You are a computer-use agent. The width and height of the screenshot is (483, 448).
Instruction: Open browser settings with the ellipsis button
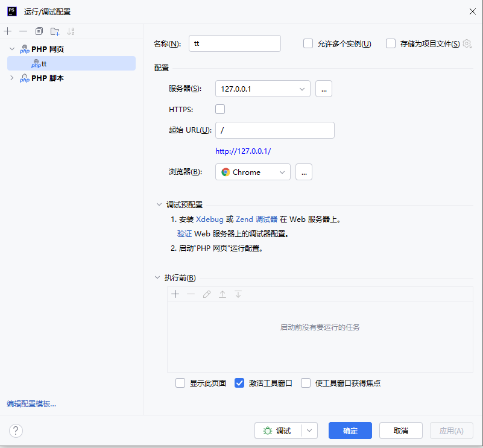pyautogui.click(x=304, y=172)
